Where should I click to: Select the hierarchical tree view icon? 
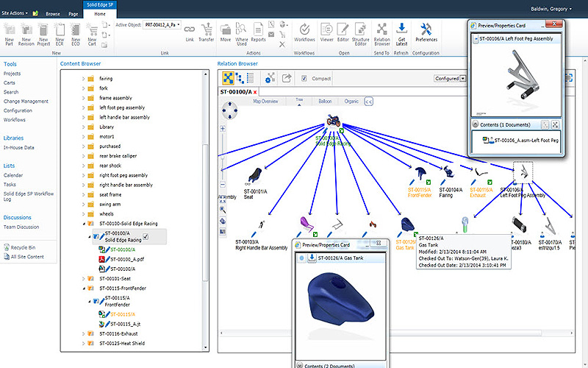(240, 78)
